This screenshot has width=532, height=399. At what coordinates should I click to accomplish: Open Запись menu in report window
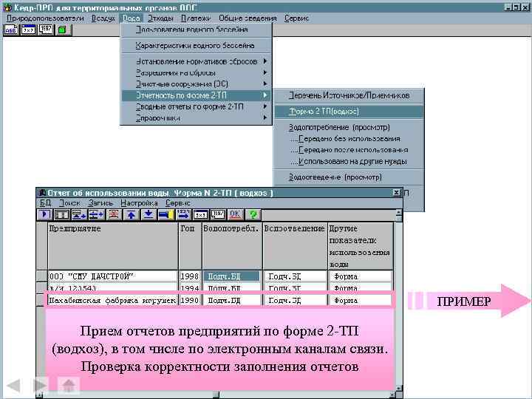pyautogui.click(x=100, y=203)
